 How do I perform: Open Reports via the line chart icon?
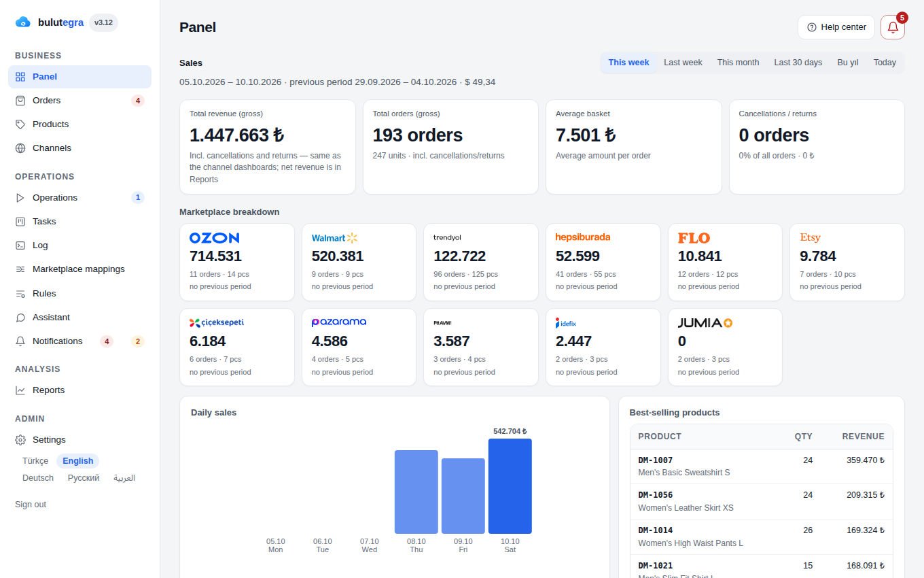pyautogui.click(x=20, y=390)
